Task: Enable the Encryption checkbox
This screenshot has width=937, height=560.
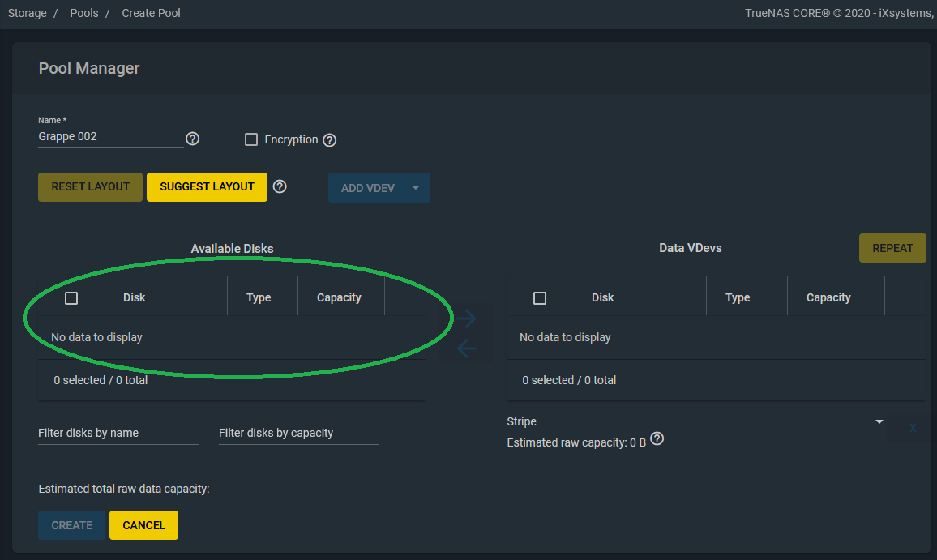Action: click(x=251, y=139)
